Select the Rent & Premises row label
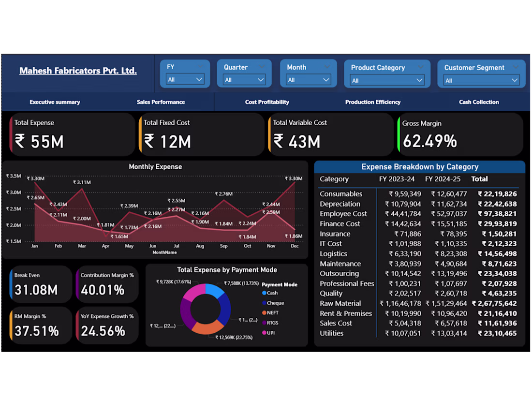532x399 pixels. pos(345,313)
